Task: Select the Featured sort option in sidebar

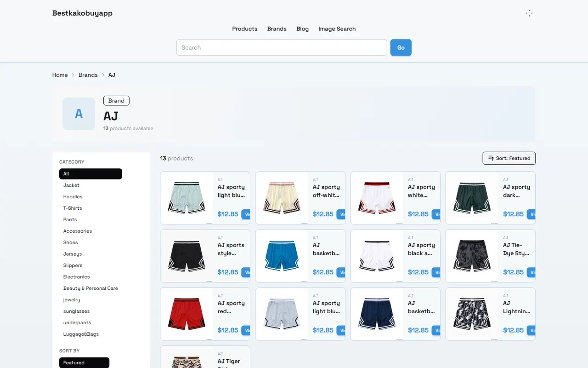Action: click(84, 363)
